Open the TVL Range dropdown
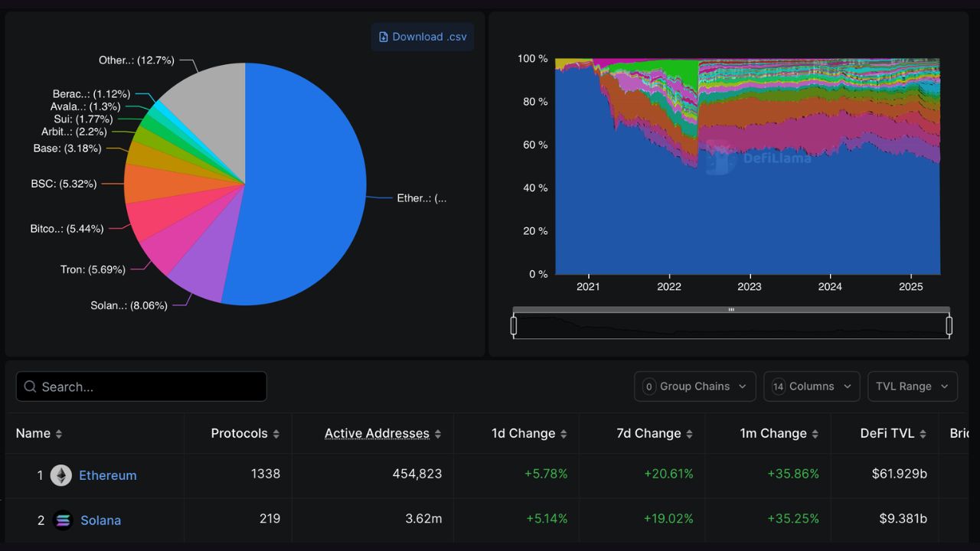This screenshot has height=551, width=980. coord(913,386)
